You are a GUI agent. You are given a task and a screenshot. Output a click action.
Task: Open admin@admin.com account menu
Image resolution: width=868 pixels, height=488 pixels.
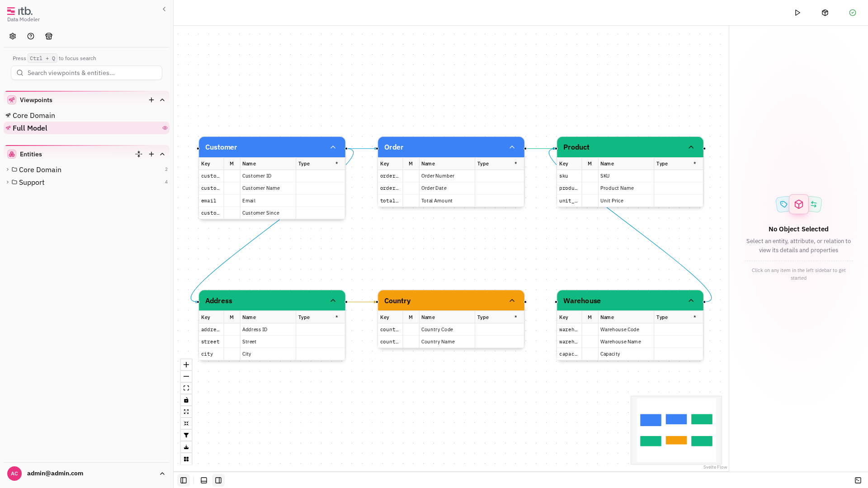[x=86, y=474]
